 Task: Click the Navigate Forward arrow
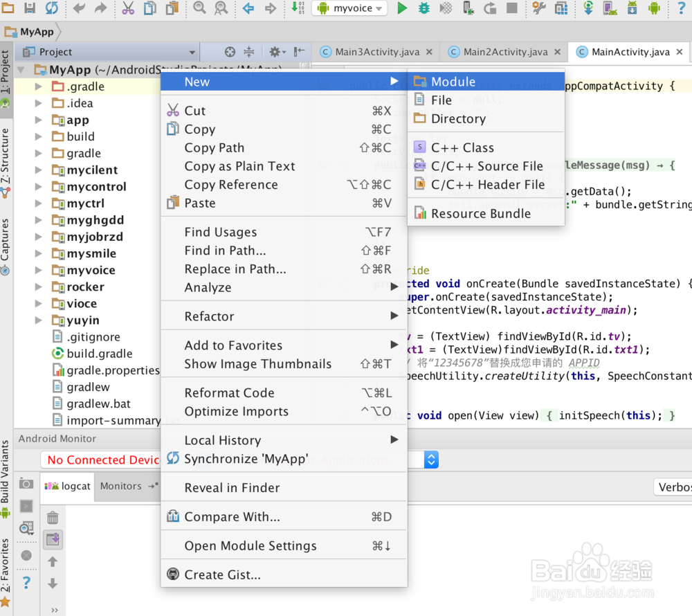270,8
